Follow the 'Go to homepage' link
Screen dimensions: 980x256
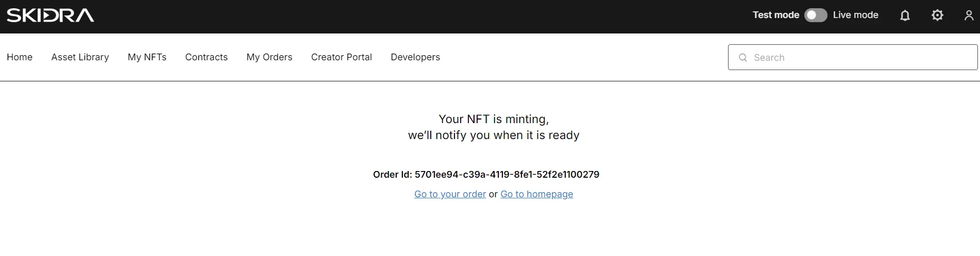pyautogui.click(x=536, y=194)
